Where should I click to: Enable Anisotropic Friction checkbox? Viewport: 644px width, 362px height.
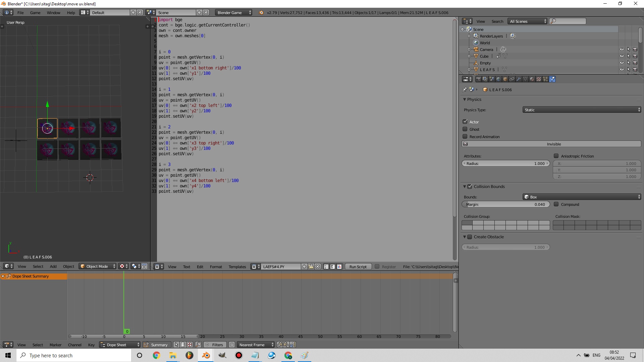coord(556,156)
